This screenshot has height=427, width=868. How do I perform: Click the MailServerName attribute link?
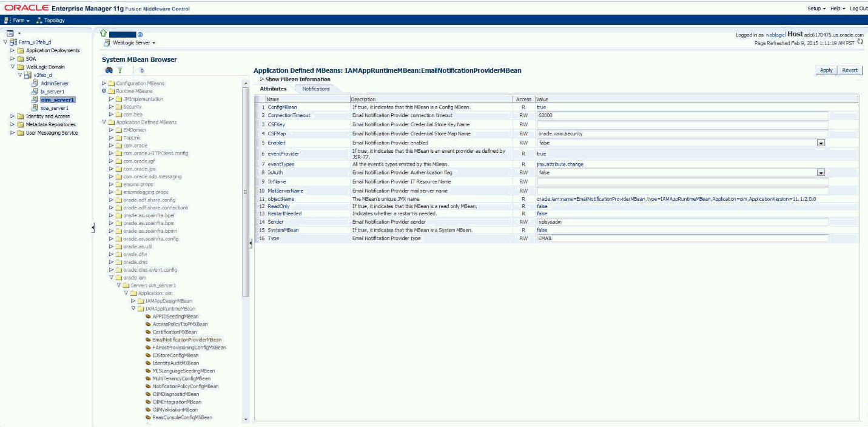coord(285,191)
